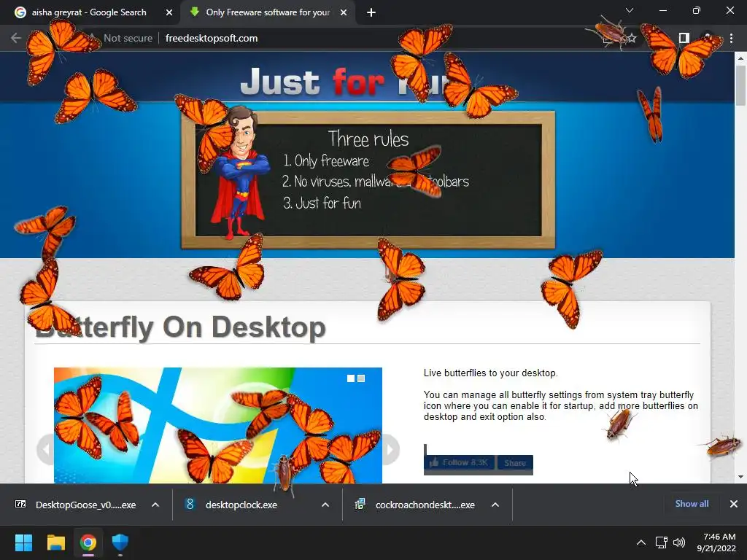Bookmark this page with the star icon

pyautogui.click(x=632, y=38)
